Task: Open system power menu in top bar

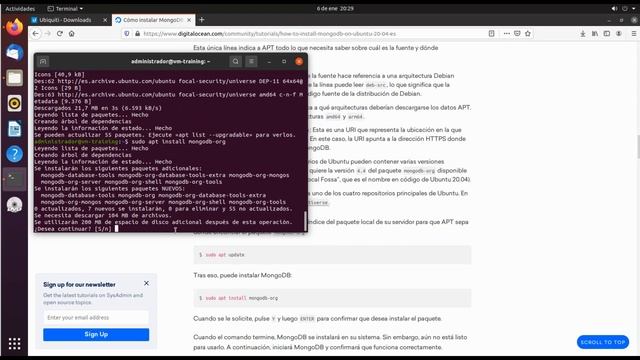Action: [624, 8]
